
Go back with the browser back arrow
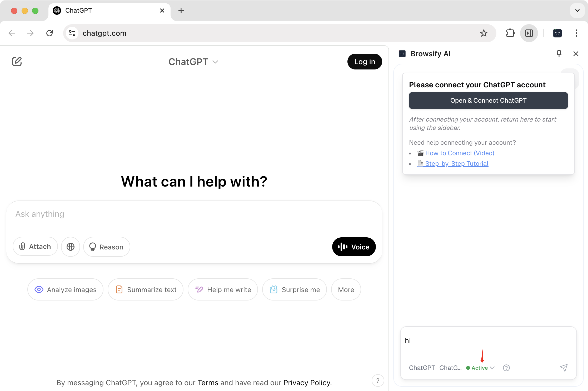tap(12, 33)
